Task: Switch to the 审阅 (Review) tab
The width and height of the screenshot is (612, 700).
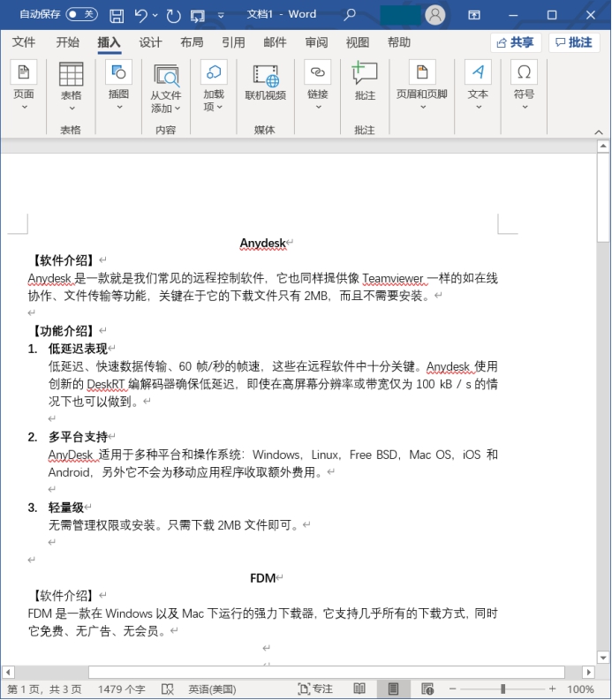Action: pos(316,42)
